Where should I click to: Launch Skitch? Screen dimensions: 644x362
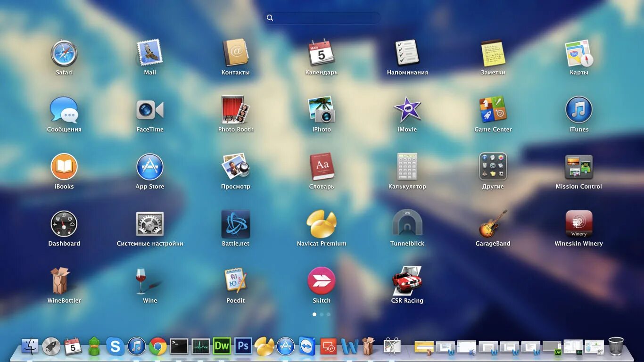(x=322, y=281)
